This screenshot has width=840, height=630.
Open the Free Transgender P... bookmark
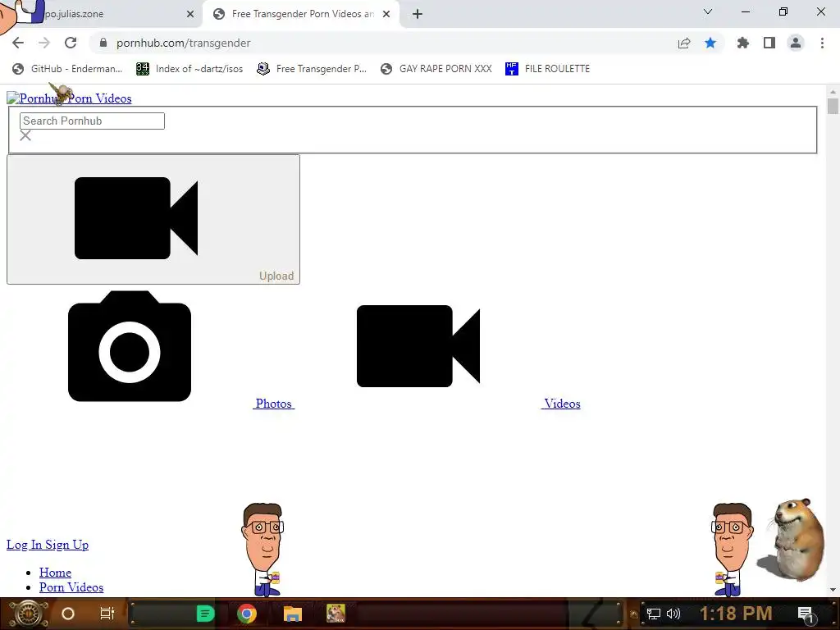coord(312,69)
